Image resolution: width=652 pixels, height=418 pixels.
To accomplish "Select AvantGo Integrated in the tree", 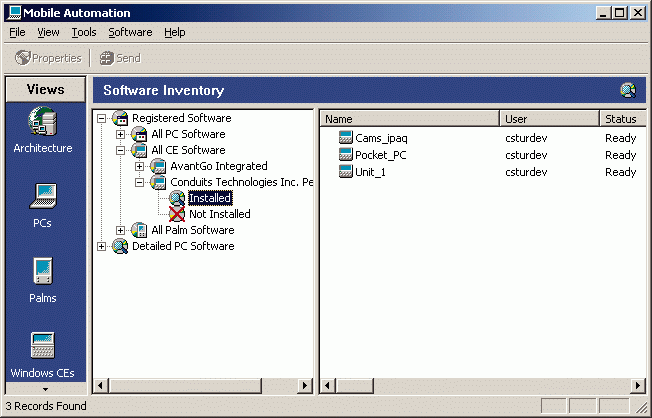I will click(x=218, y=166).
